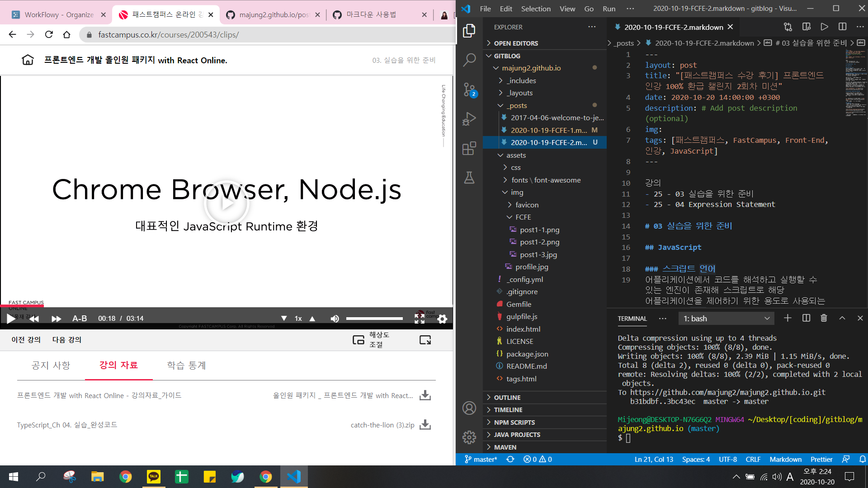The width and height of the screenshot is (868, 488).
Task: Reload the fastcampus page in Chrome
Action: [49, 34]
